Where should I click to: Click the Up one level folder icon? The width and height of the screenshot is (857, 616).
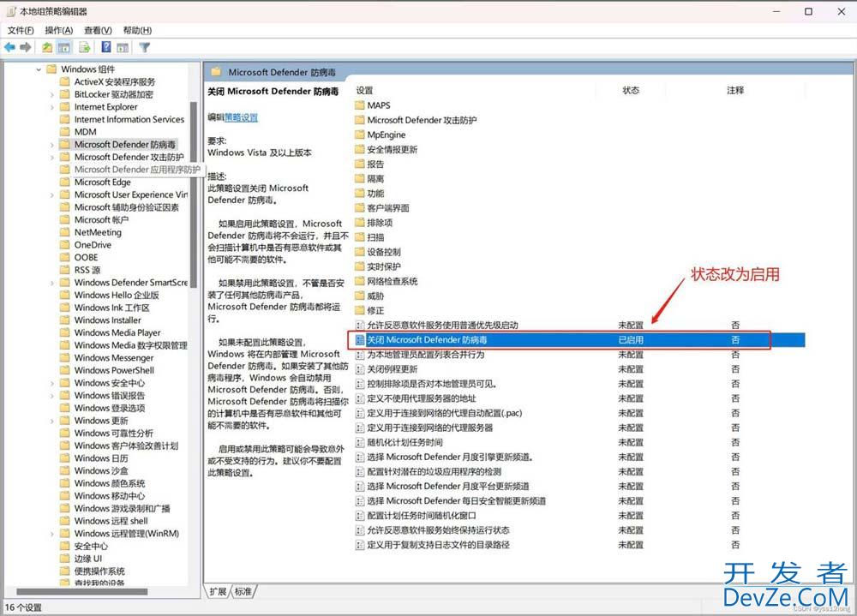(x=47, y=48)
